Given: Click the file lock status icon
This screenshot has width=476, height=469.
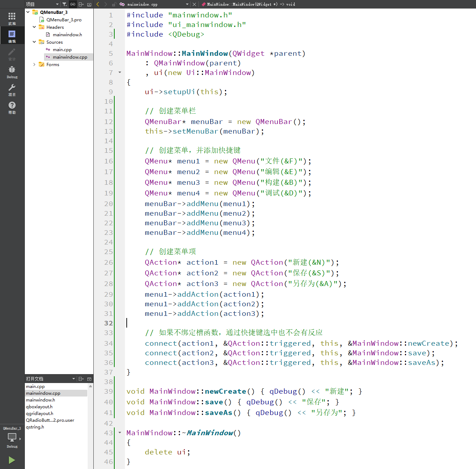Looking at the screenshot, I should pyautogui.click(x=114, y=4).
